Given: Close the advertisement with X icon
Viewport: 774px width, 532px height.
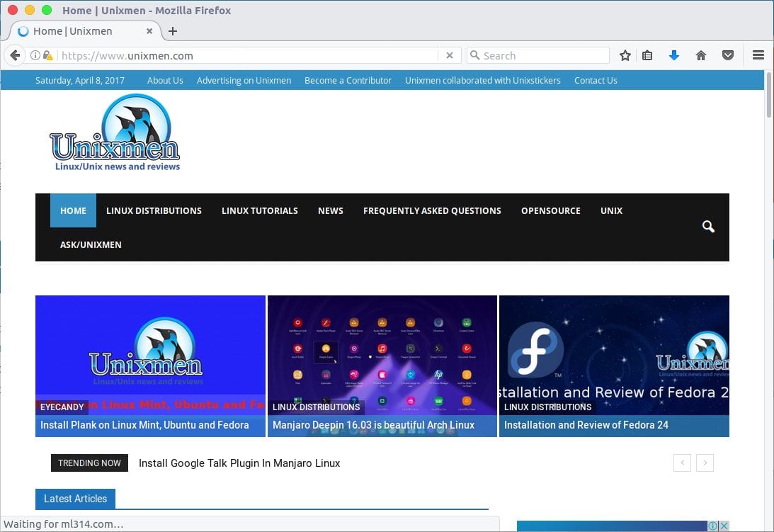Looking at the screenshot, I should (724, 526).
